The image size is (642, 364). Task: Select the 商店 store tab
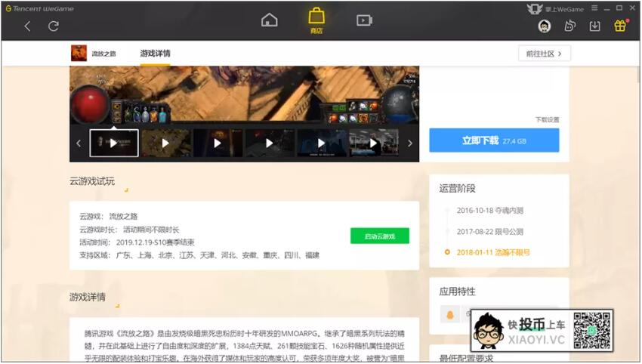(x=316, y=20)
